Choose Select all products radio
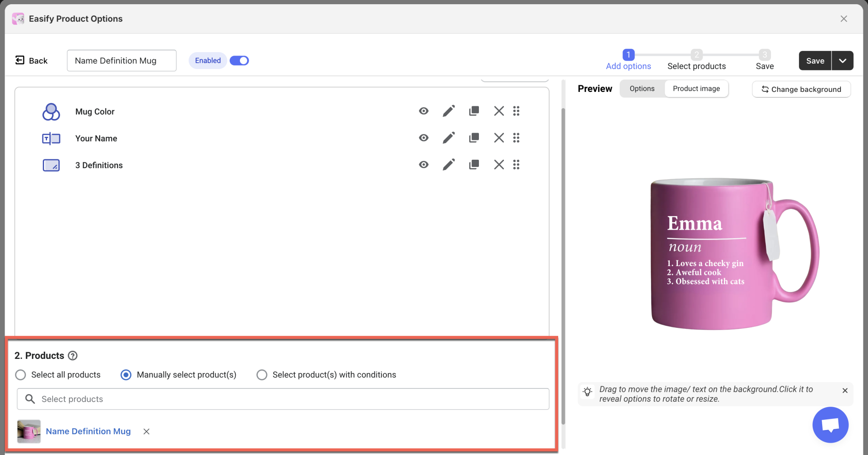The height and width of the screenshot is (455, 868). coord(20,375)
